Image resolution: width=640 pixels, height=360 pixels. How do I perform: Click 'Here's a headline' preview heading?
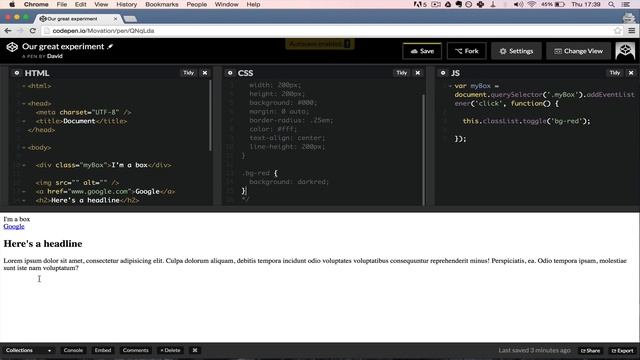pyautogui.click(x=43, y=244)
